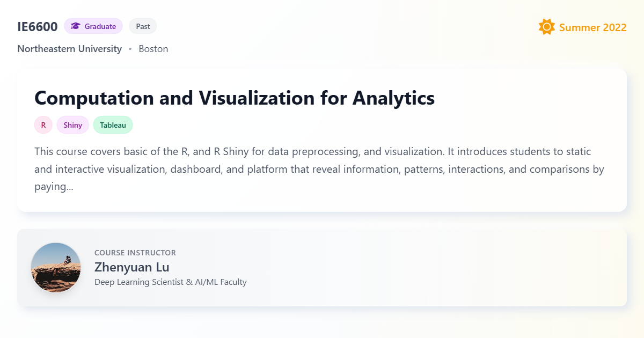644x338 pixels.
Task: Expand the instructor information panel
Action: tap(322, 267)
